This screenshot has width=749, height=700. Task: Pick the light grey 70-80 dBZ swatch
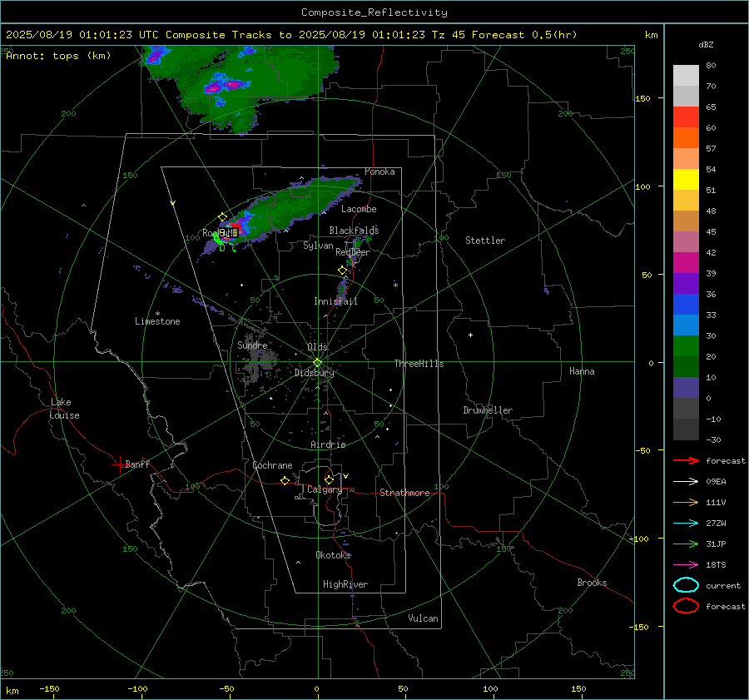tap(686, 76)
